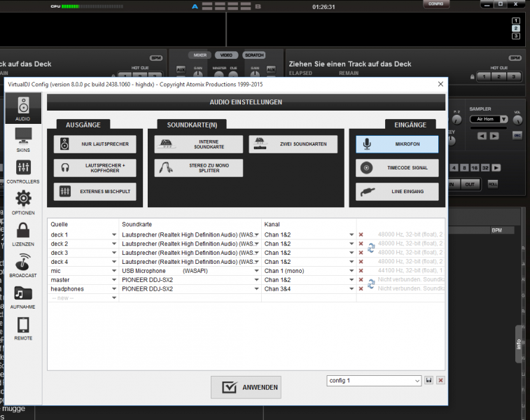530x420 pixels.
Task: Delete the config 1 preset
Action: coord(440,380)
